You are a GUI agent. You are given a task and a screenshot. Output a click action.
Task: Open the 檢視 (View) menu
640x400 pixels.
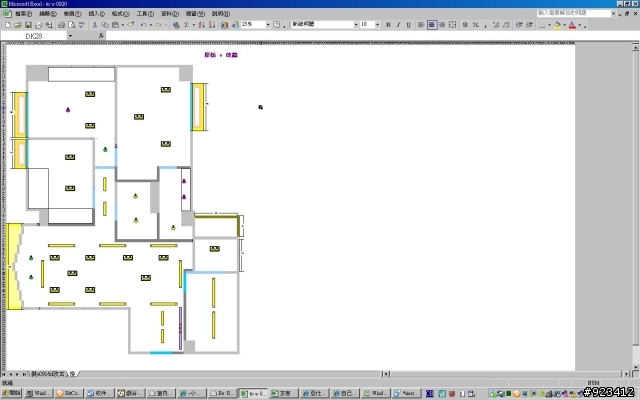[x=72, y=14]
